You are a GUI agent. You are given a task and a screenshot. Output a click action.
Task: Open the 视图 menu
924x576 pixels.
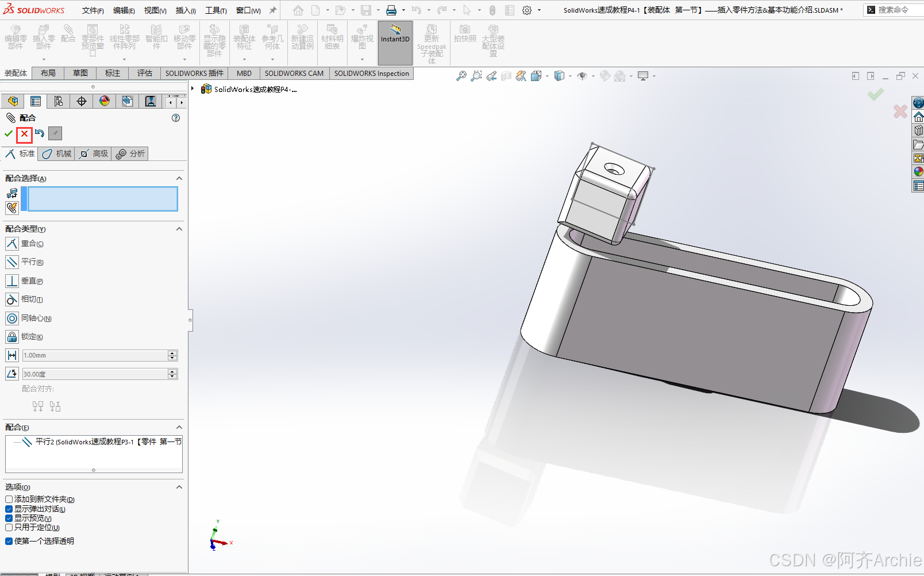pos(155,10)
